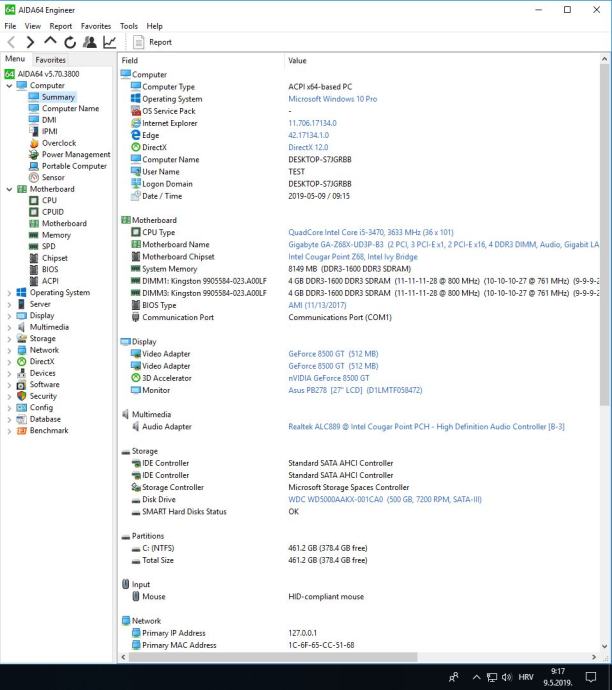The height and width of the screenshot is (690, 612).
Task: Open the DirectX 12.0 link
Action: (x=308, y=147)
